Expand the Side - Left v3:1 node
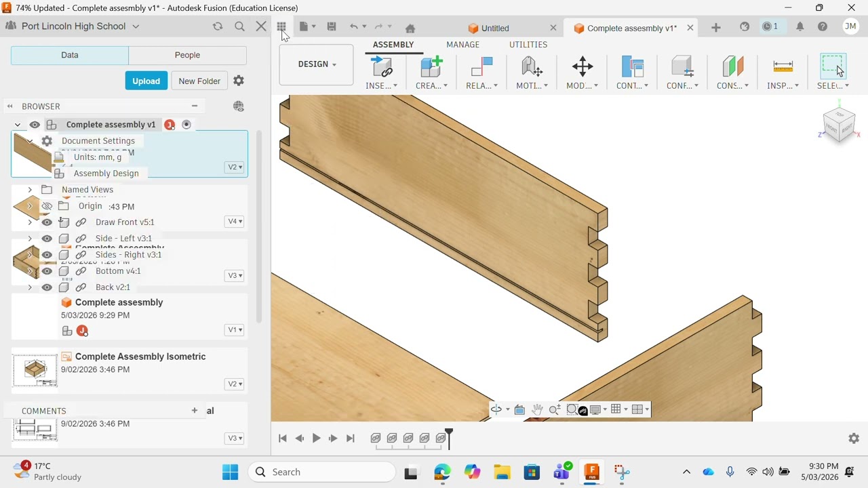Screen dimensions: 868x488 point(30,239)
